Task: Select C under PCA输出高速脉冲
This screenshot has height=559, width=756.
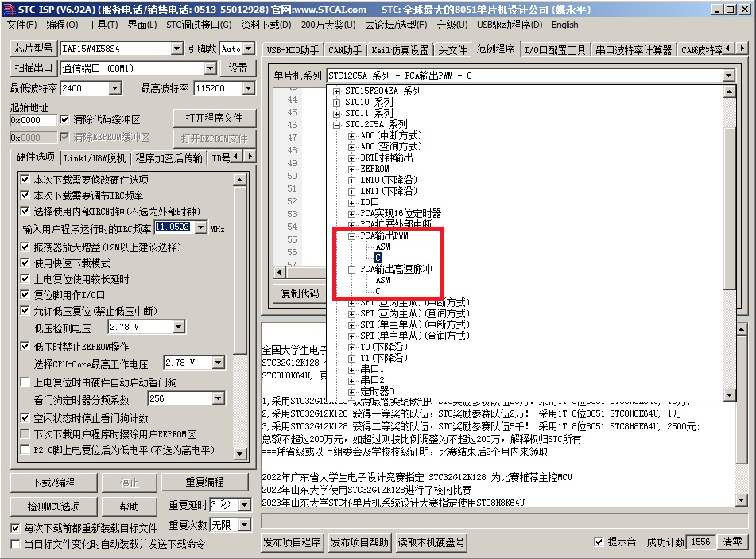Action: coord(378,291)
